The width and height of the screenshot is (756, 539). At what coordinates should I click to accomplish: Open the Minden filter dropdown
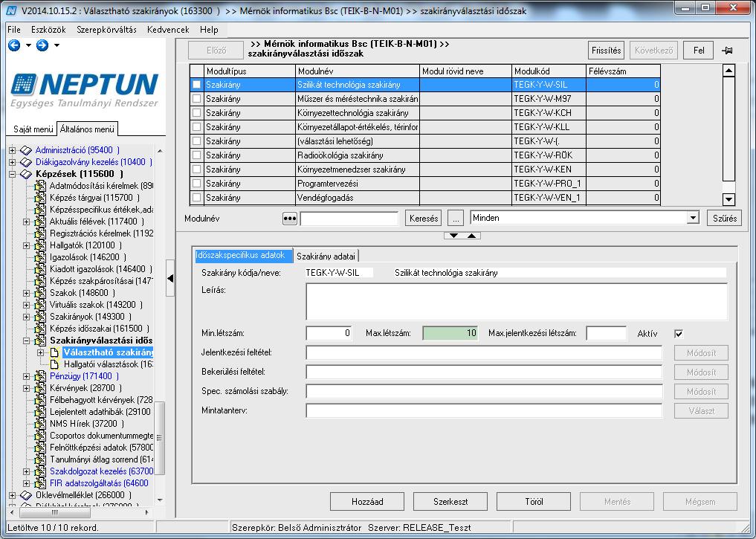(693, 218)
